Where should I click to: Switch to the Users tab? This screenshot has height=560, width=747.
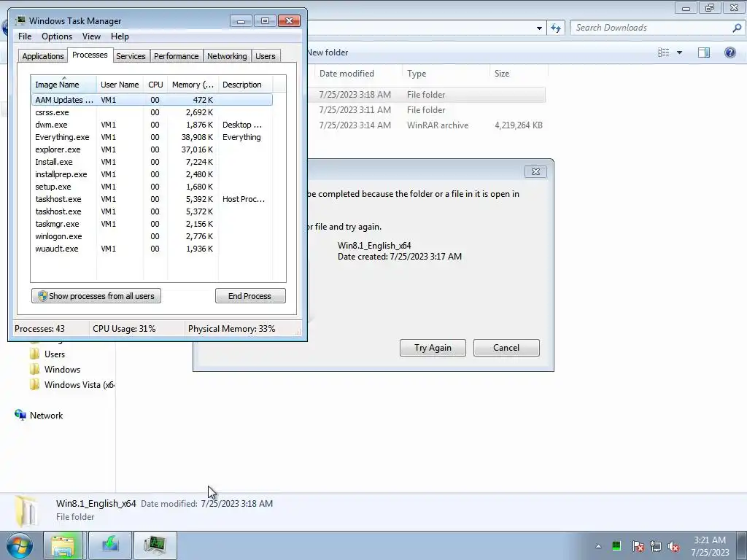[x=266, y=56]
